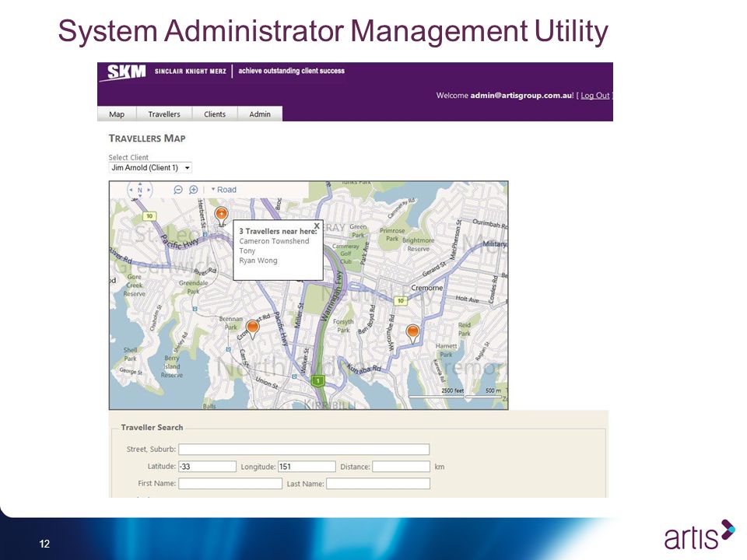Image resolution: width=747 pixels, height=560 pixels.
Task: Click the Travellers Map heading
Action: point(147,138)
